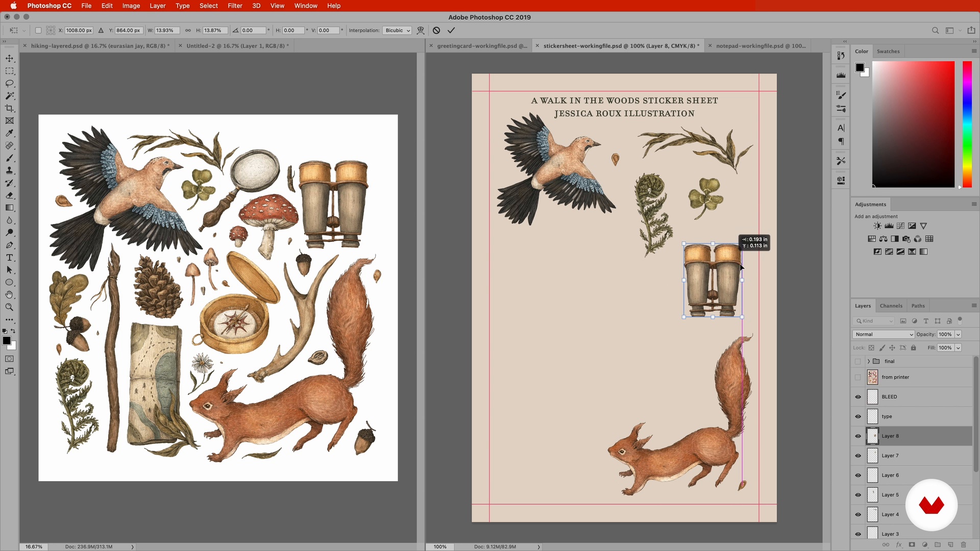Select the Clone Stamp tool
980x551 pixels.
[10, 170]
